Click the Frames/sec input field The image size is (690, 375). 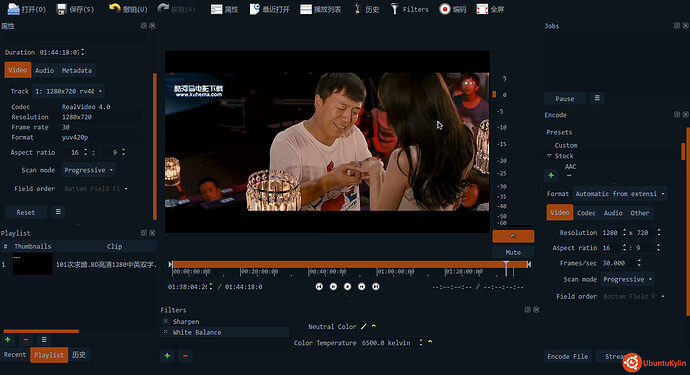click(618, 263)
